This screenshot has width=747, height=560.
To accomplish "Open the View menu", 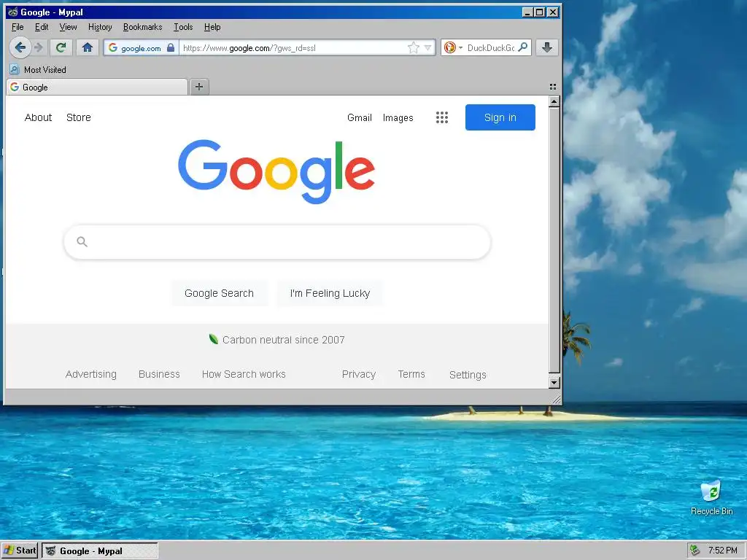I will 68,27.
